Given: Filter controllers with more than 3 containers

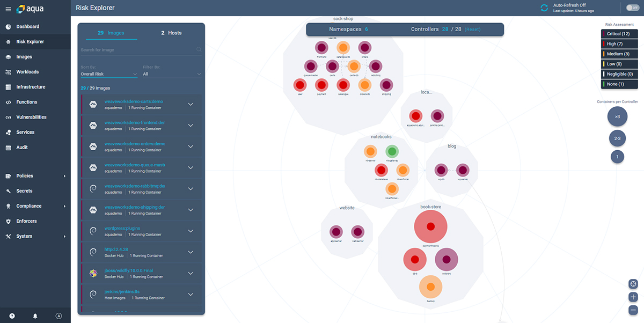Looking at the screenshot, I should tap(617, 116).
